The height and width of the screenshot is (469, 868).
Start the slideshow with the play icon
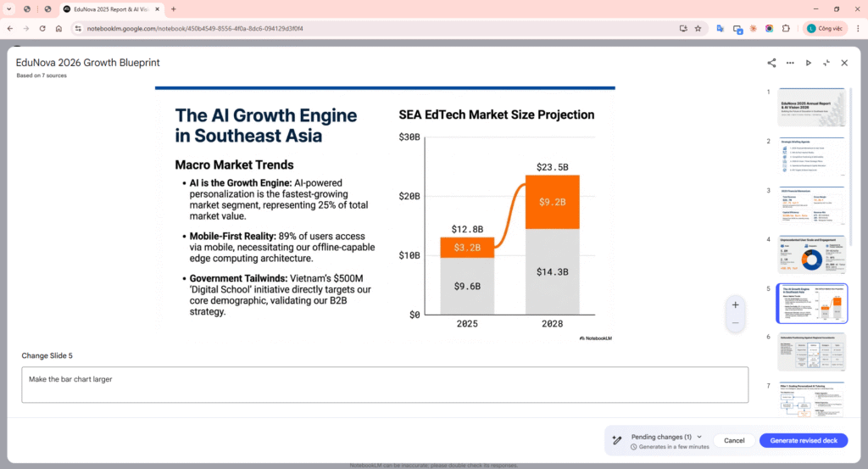pyautogui.click(x=809, y=63)
